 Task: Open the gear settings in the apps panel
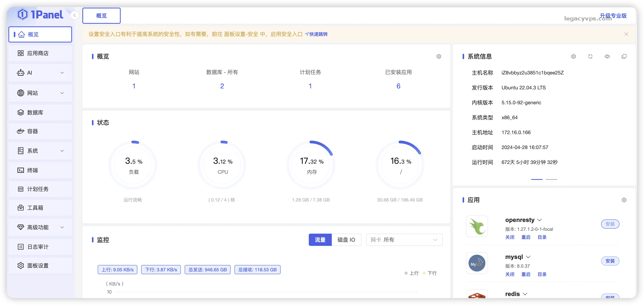(x=624, y=200)
